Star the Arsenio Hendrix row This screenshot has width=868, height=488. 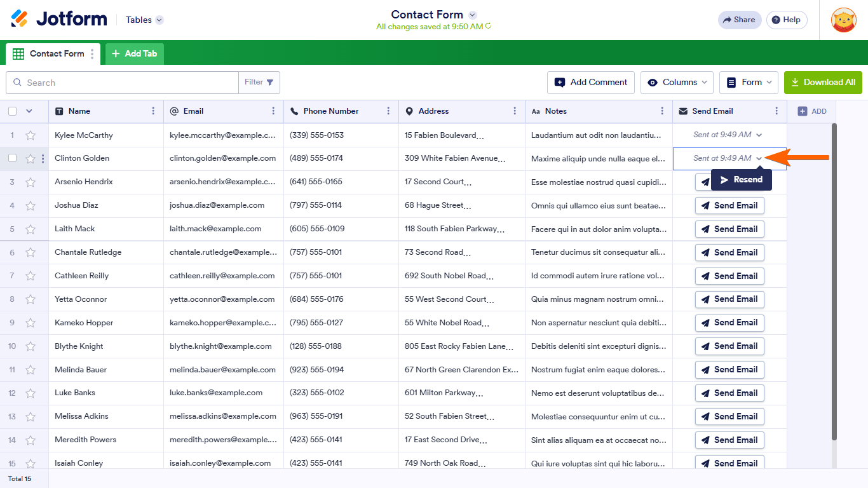pos(31,182)
